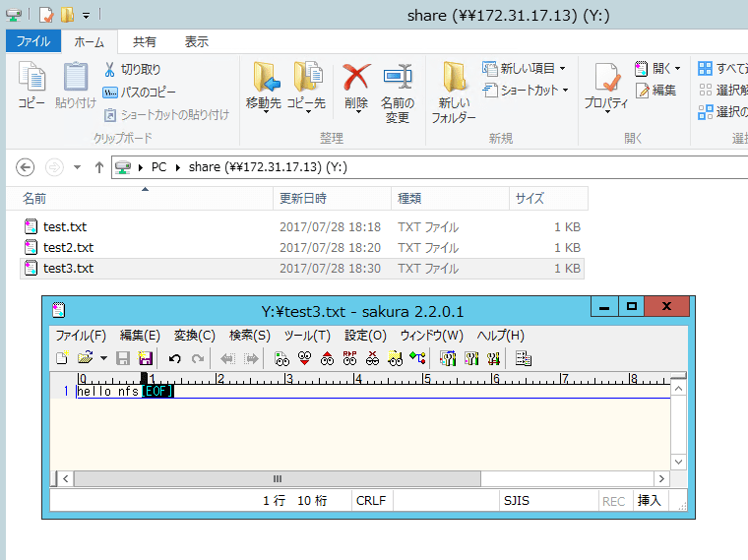Open the ファイル(F) menu in sakura
The height and width of the screenshot is (560, 748).
[81, 336]
